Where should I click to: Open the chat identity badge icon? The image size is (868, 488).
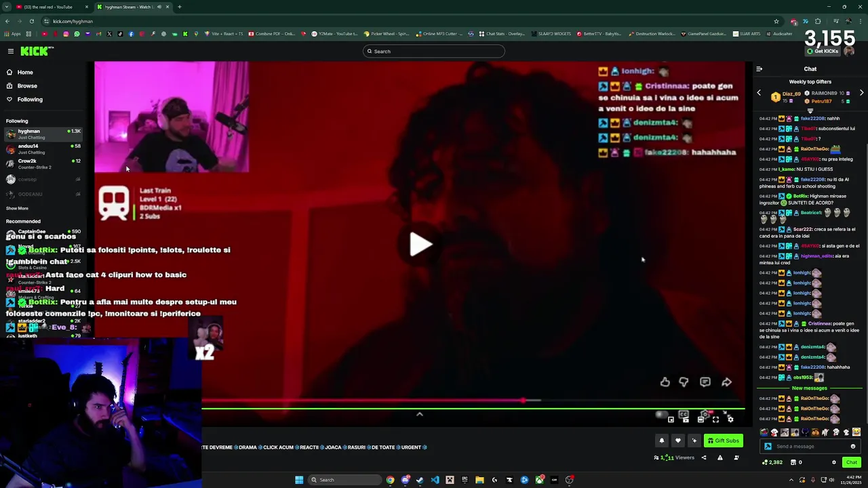pyautogui.click(x=768, y=446)
